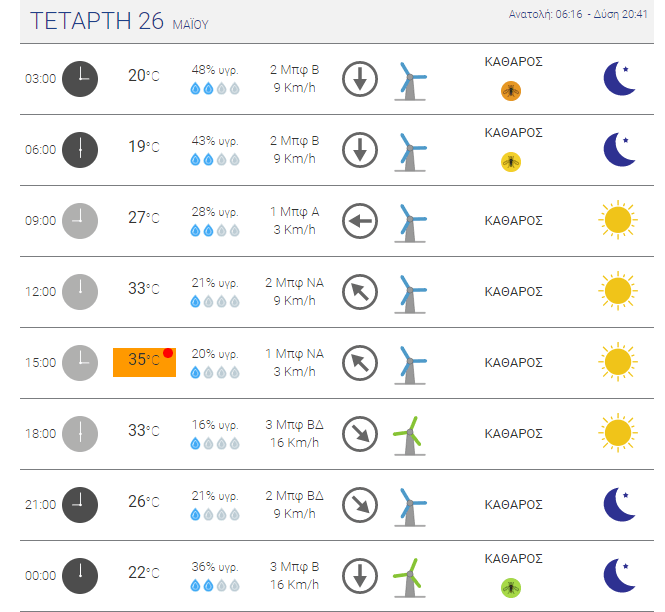
Task: Click the red dot on 35°C
Action: click(x=168, y=353)
